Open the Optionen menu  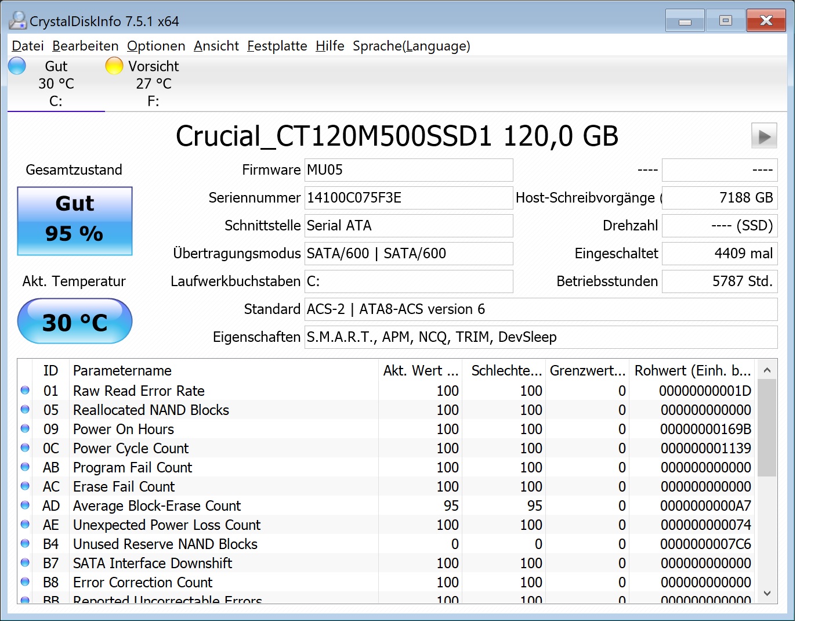(156, 46)
